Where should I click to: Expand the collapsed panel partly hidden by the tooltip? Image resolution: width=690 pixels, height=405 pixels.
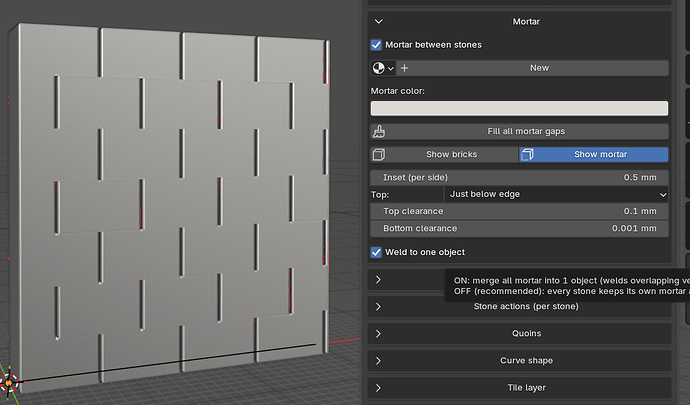pos(378,280)
